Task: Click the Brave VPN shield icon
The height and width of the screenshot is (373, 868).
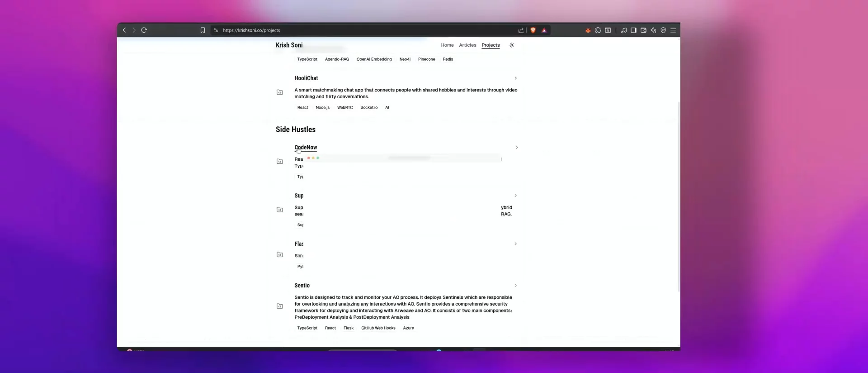Action: (x=663, y=30)
